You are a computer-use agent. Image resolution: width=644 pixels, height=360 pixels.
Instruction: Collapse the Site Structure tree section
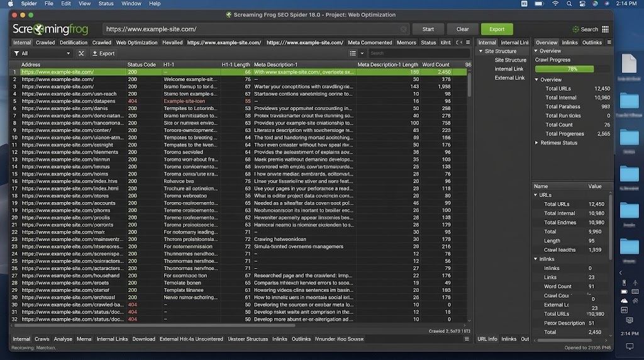click(481, 52)
